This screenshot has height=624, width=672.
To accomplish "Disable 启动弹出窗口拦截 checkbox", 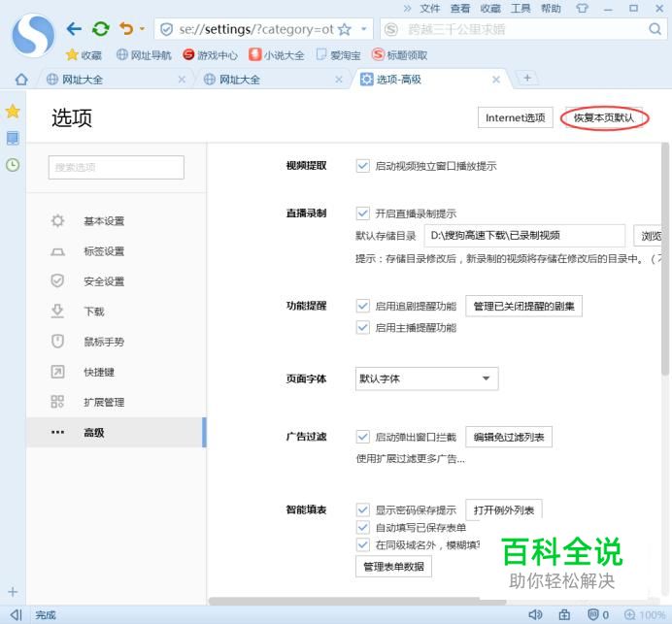I will 363,438.
